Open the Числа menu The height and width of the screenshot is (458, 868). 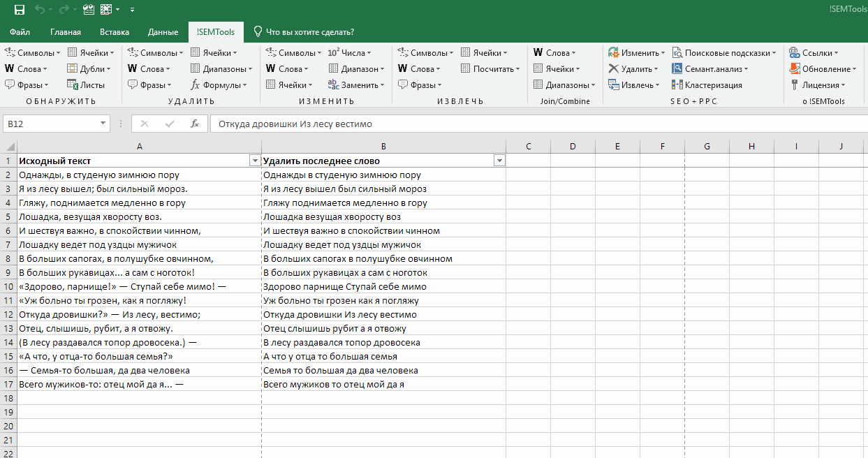coord(350,52)
